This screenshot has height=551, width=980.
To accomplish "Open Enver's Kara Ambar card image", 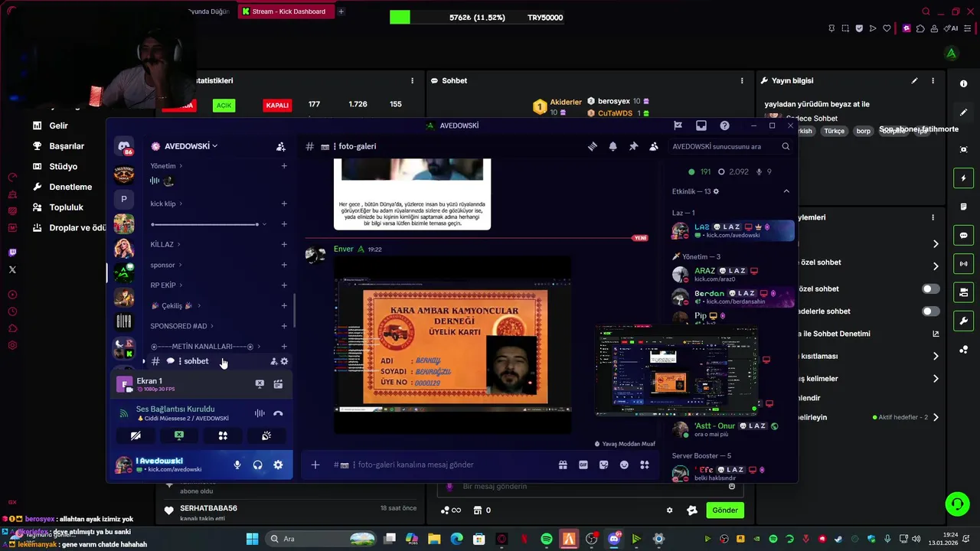I will 453,344.
